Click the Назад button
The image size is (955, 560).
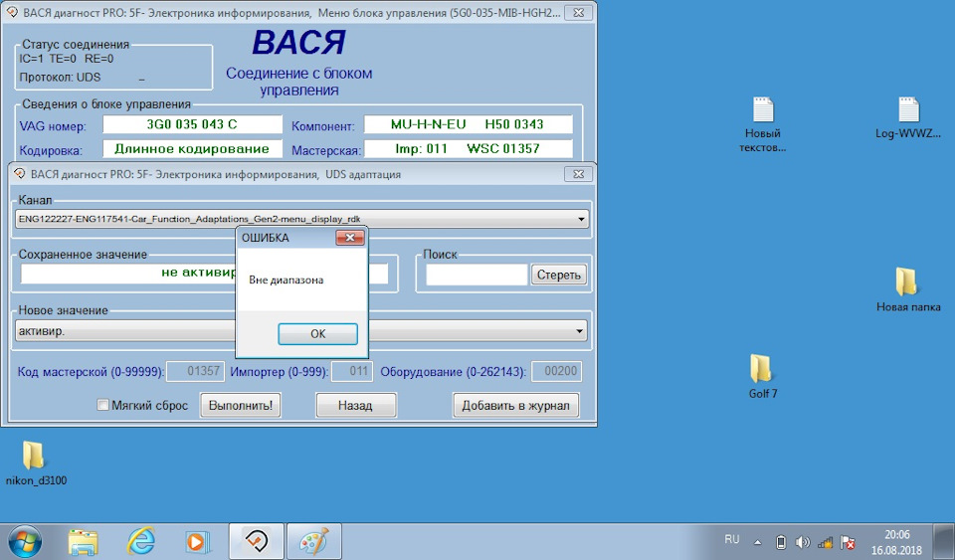356,406
